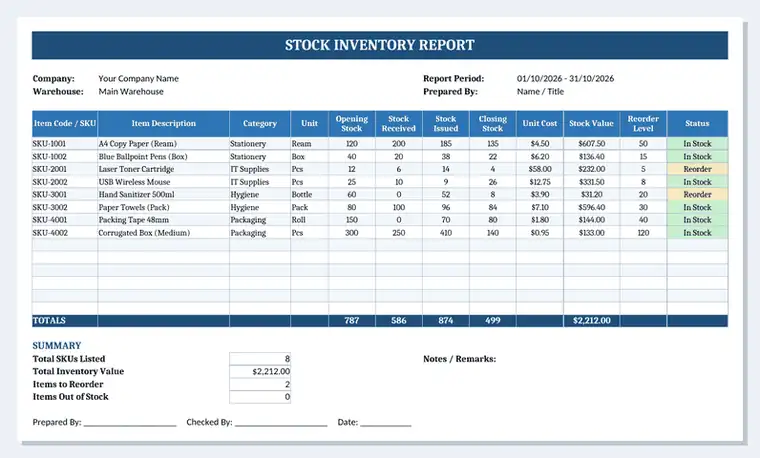Select 'A4 Copy Paper (Ream)' description

163,143
